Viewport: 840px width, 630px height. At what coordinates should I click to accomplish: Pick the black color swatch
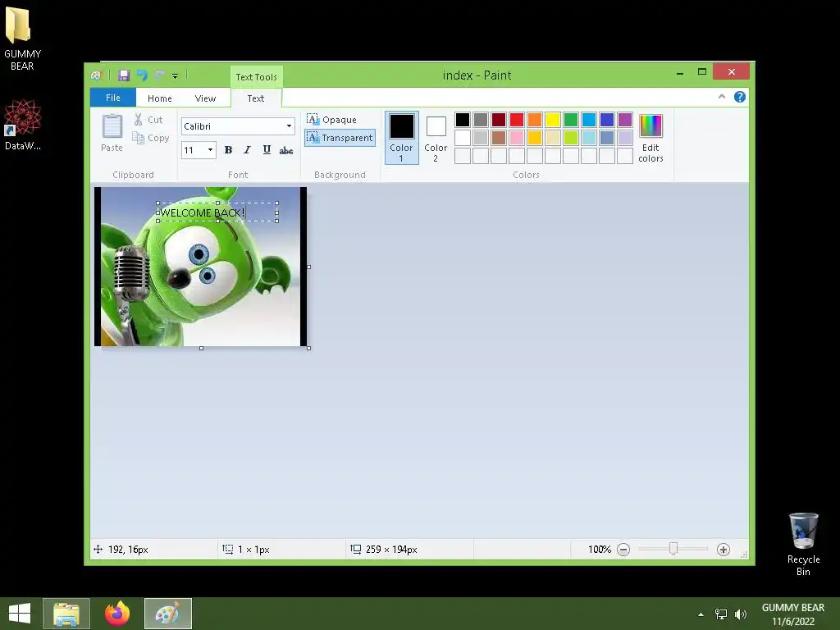point(463,120)
